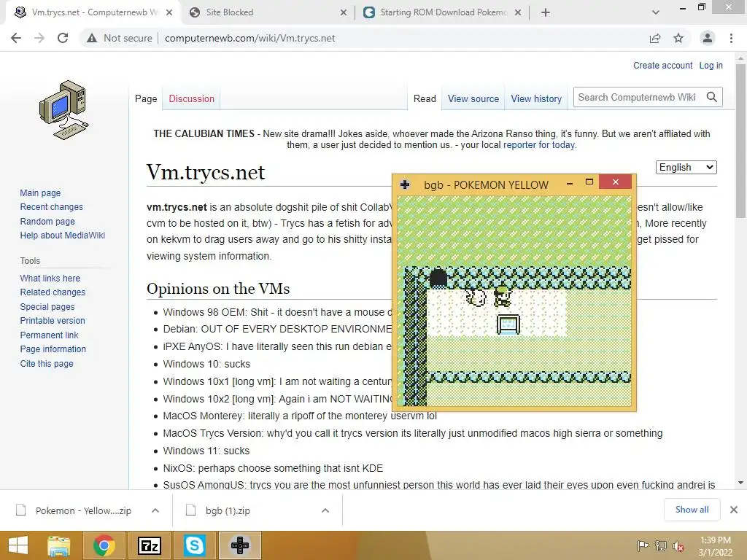This screenshot has width=747, height=560.
Task: Click the sign post in the game
Action: [x=508, y=324]
